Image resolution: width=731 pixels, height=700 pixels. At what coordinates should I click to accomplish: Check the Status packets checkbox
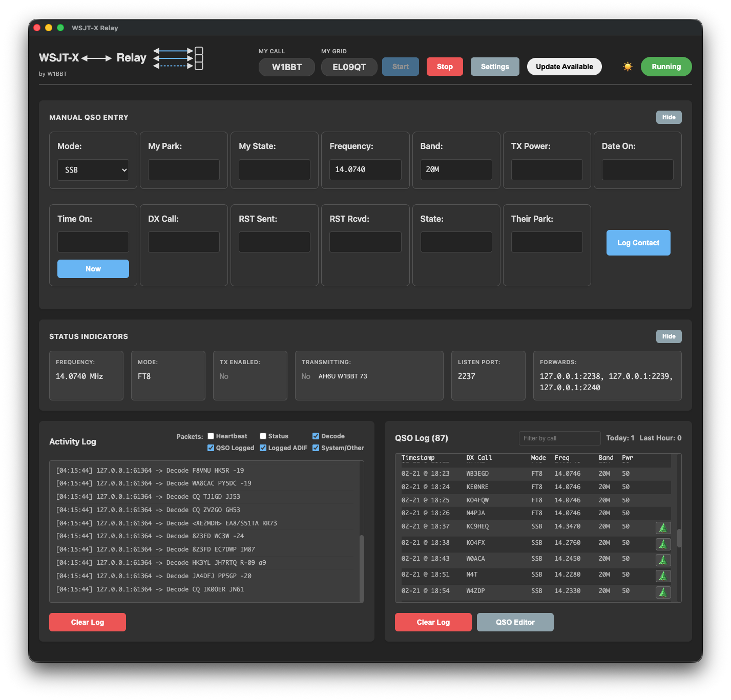pyautogui.click(x=263, y=436)
